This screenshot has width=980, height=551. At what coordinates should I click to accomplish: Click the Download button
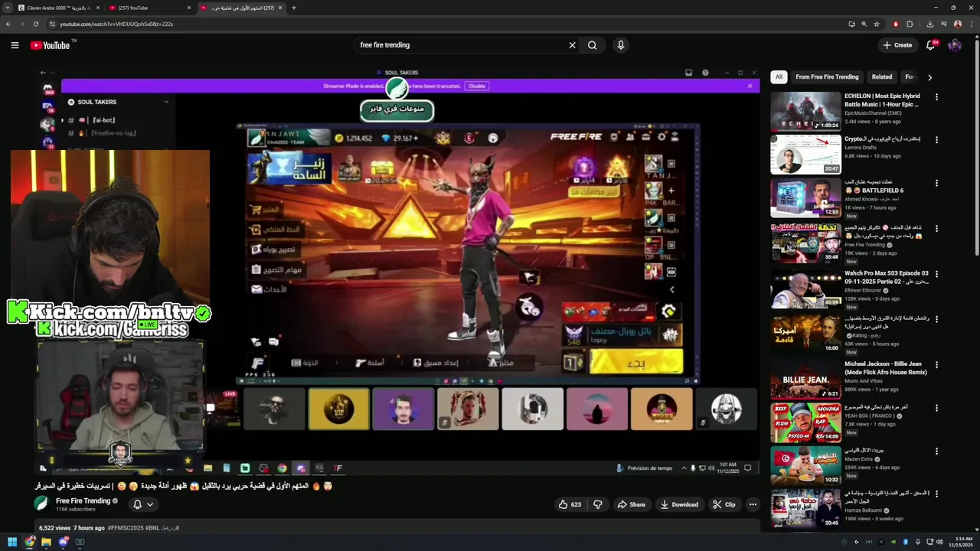[679, 504]
